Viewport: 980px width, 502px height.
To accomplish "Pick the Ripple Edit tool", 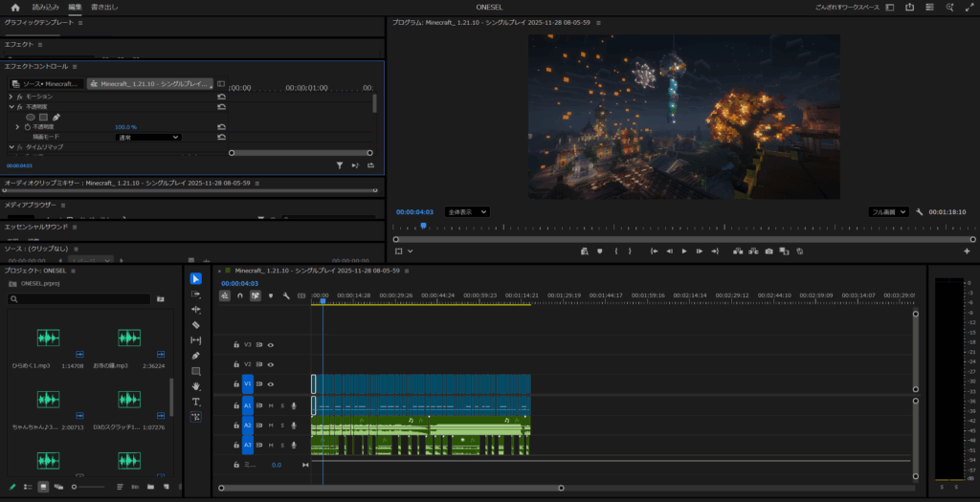I will (196, 310).
